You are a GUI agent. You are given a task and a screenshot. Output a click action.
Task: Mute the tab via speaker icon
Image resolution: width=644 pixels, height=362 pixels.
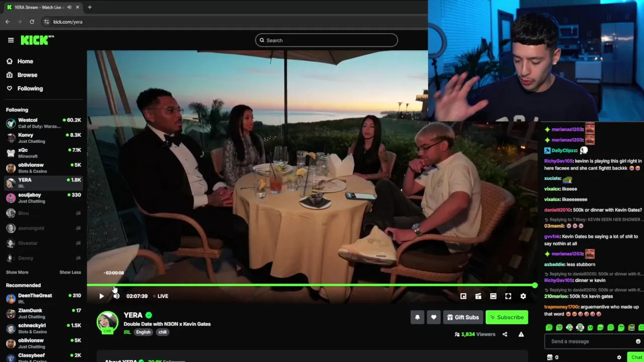coord(69,7)
